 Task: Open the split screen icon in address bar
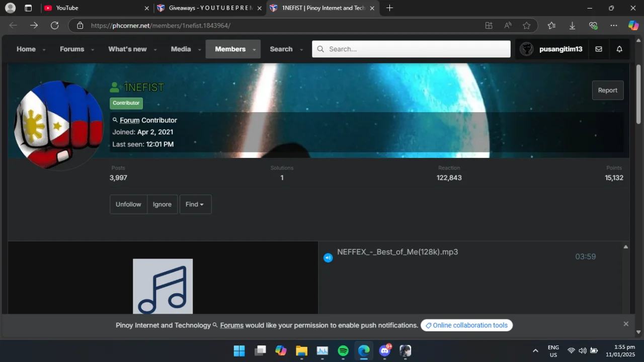tap(489, 25)
